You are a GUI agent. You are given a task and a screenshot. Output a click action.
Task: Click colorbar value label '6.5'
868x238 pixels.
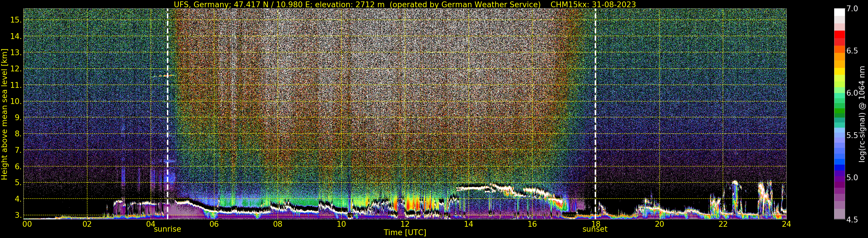point(852,51)
